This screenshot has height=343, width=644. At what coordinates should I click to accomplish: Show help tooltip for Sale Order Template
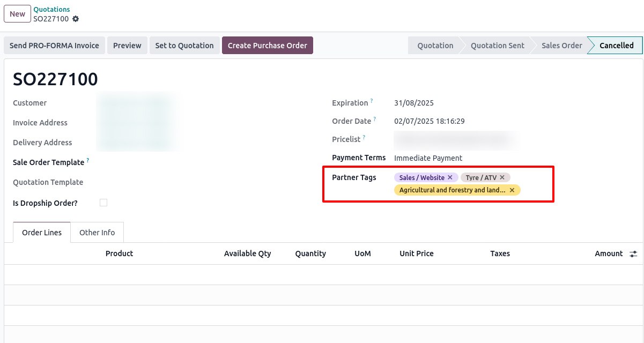[88, 160]
